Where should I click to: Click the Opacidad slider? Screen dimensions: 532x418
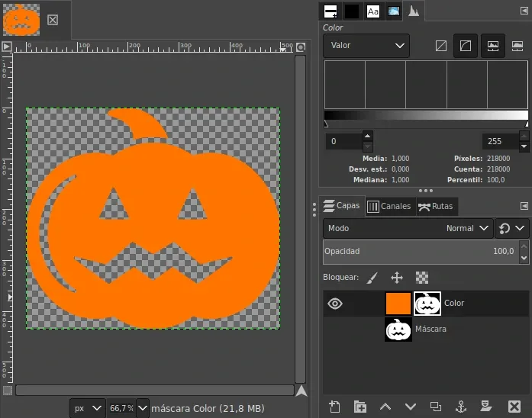point(418,251)
